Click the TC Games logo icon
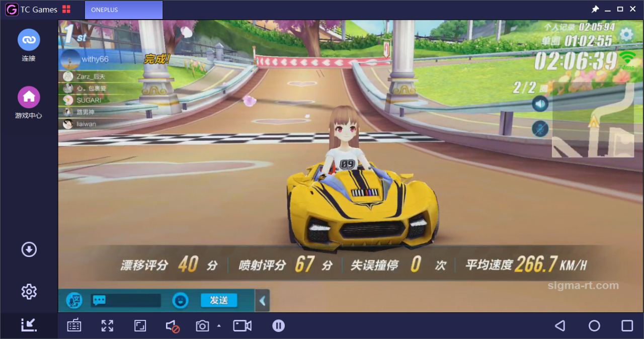 click(x=12, y=10)
